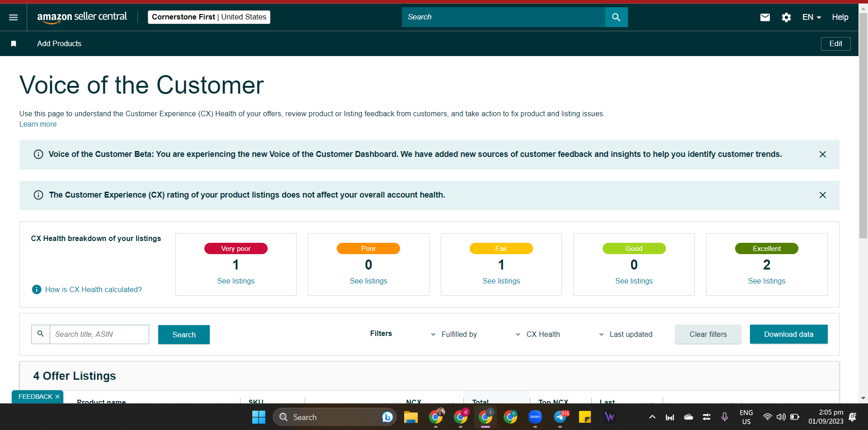Click the page vertical scrollbar
Screen dimensions: 868x430
point(863,126)
